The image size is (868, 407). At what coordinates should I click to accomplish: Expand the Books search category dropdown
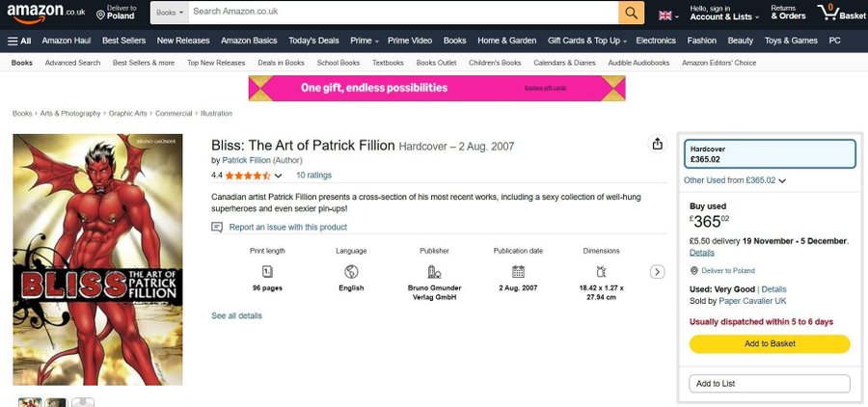click(169, 13)
